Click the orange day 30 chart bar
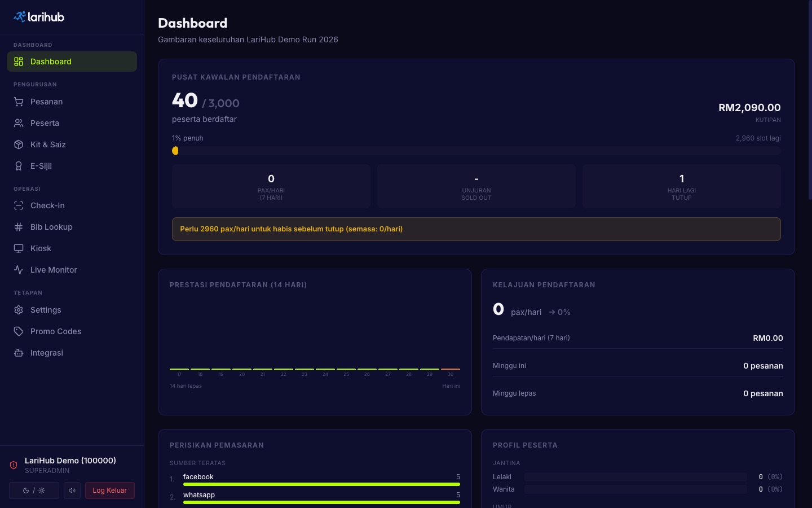 coord(451,369)
